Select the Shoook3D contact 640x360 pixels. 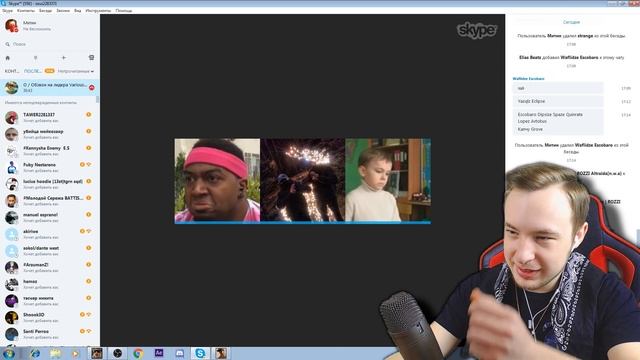click(x=49, y=318)
